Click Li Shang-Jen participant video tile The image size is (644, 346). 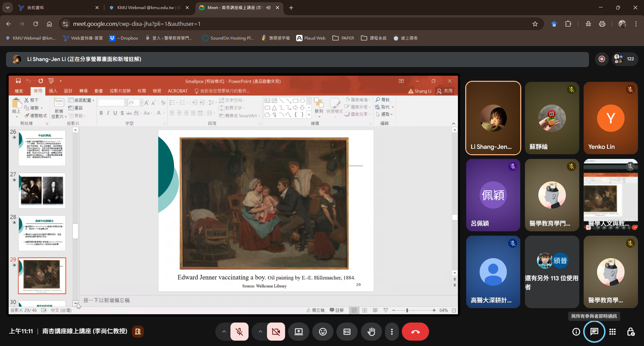(x=493, y=118)
